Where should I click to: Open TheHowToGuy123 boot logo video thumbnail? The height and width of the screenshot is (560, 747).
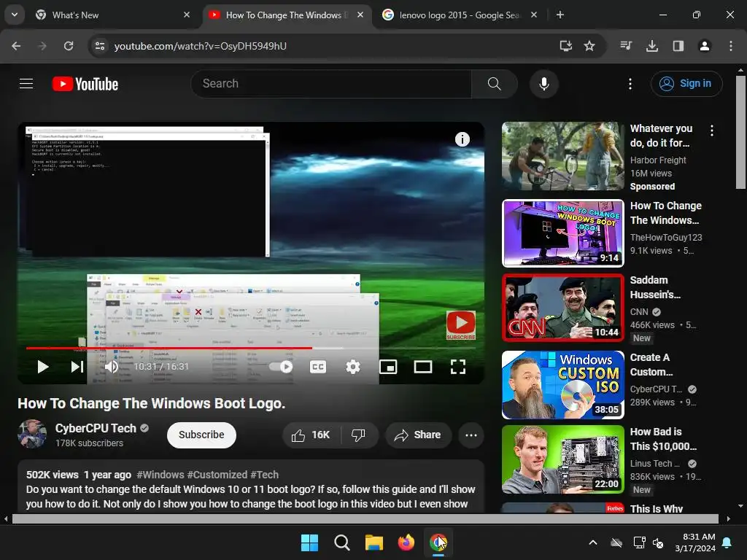tap(562, 233)
